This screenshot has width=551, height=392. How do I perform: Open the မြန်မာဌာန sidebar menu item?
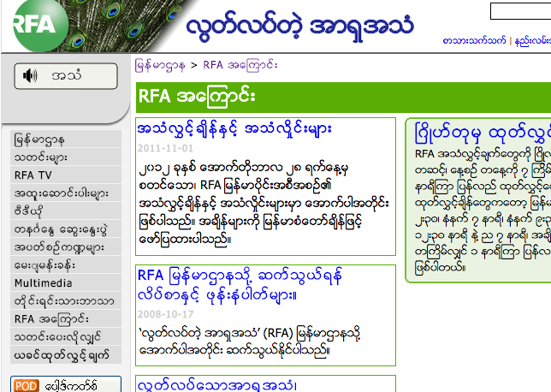click(x=66, y=140)
